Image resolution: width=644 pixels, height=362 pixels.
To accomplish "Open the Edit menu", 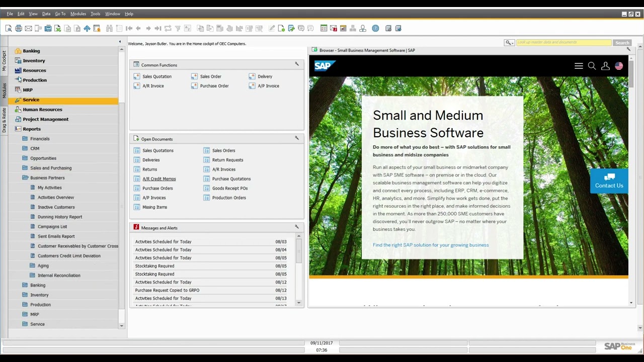I will coord(21,14).
